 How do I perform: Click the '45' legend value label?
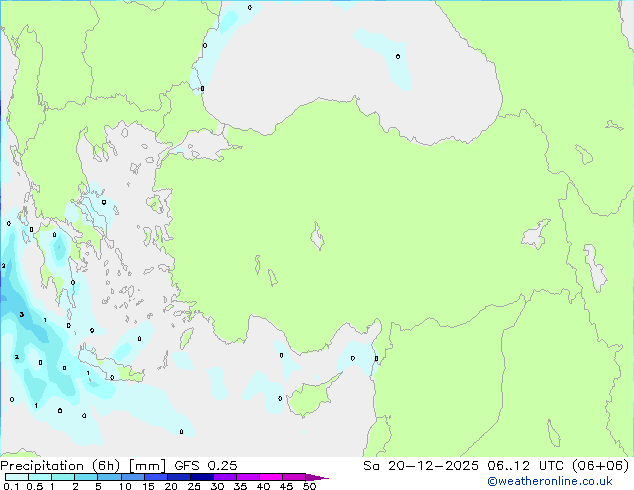click(x=286, y=486)
